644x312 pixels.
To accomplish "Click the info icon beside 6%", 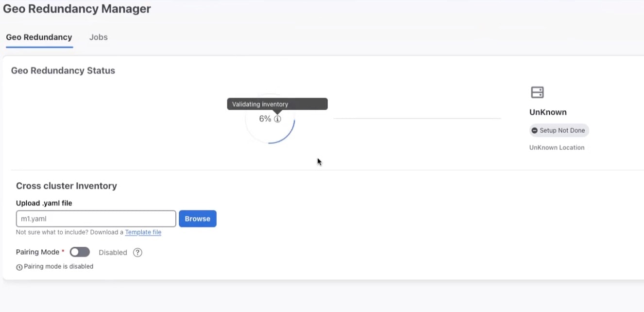I will 277,119.
